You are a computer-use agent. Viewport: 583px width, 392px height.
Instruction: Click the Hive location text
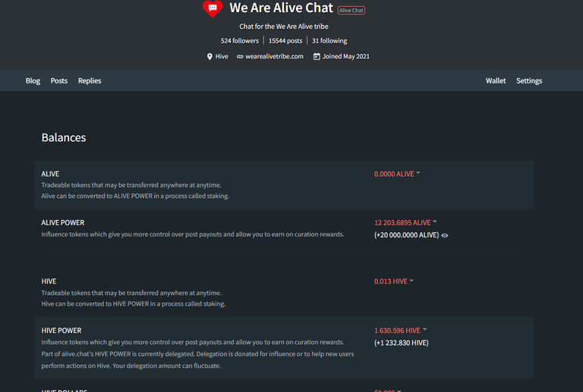[222, 56]
